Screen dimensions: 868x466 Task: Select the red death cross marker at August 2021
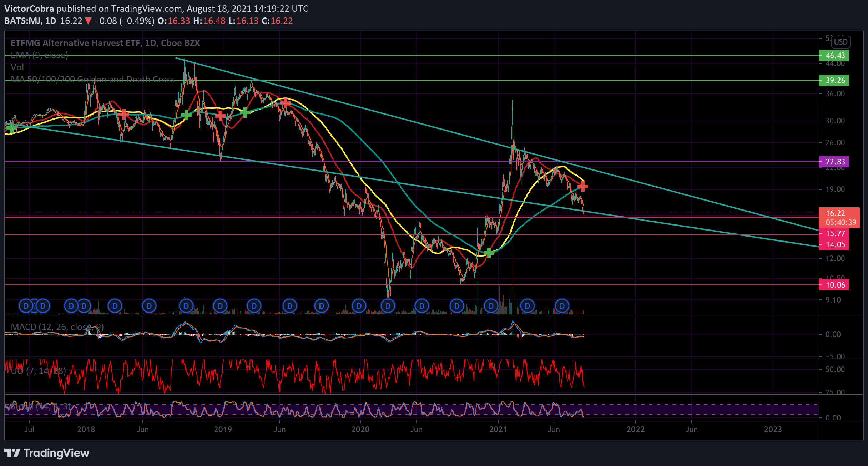582,186
